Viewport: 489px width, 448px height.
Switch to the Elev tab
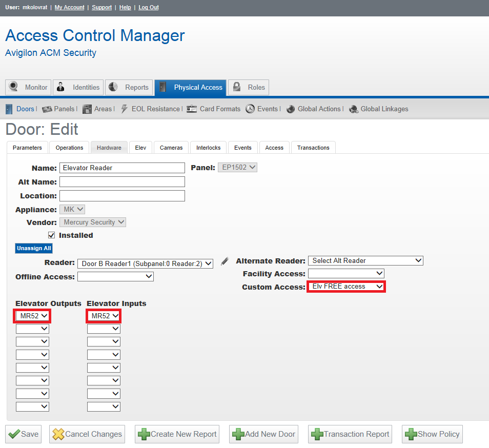pos(140,148)
